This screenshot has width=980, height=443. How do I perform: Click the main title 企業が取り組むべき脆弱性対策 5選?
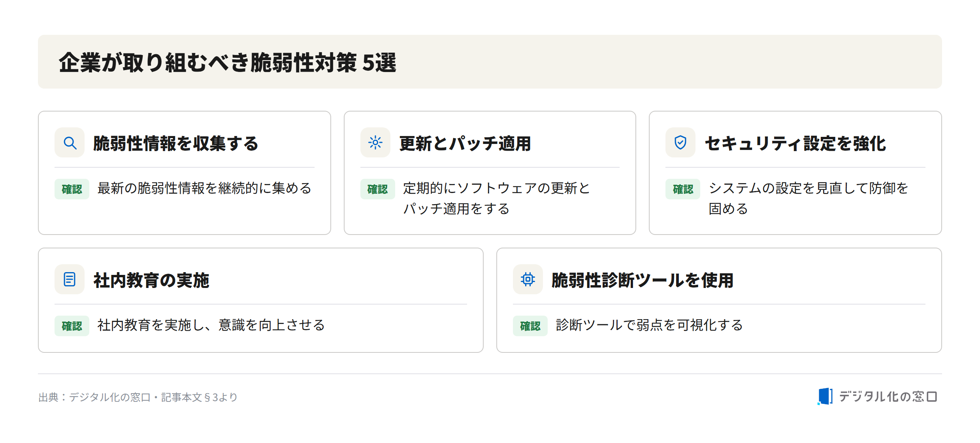(228, 62)
